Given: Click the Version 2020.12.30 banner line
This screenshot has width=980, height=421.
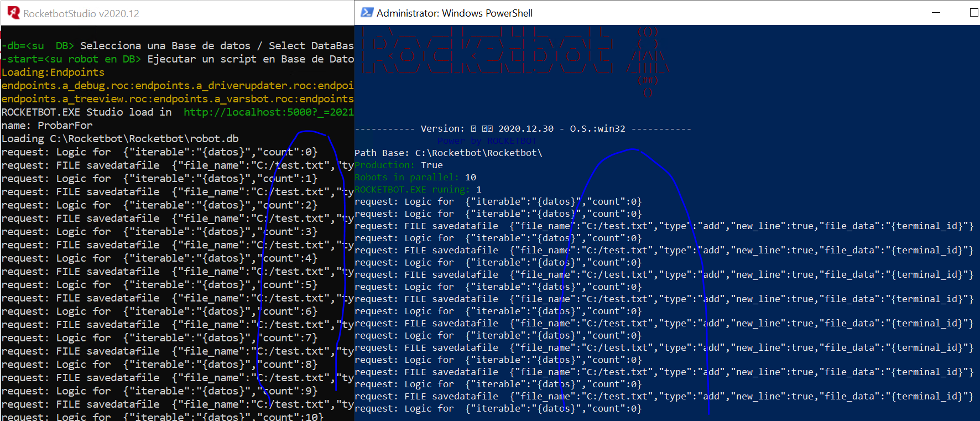Looking at the screenshot, I should click(523, 128).
